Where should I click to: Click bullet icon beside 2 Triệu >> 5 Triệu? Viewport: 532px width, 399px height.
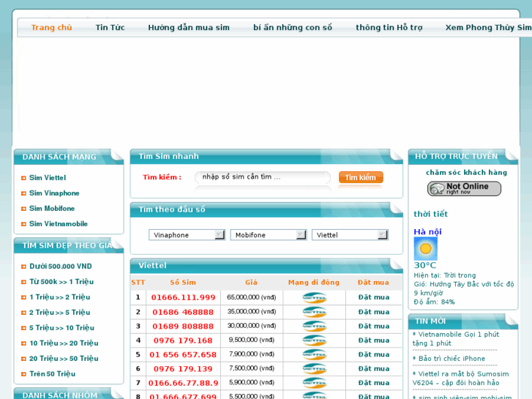pos(23,313)
